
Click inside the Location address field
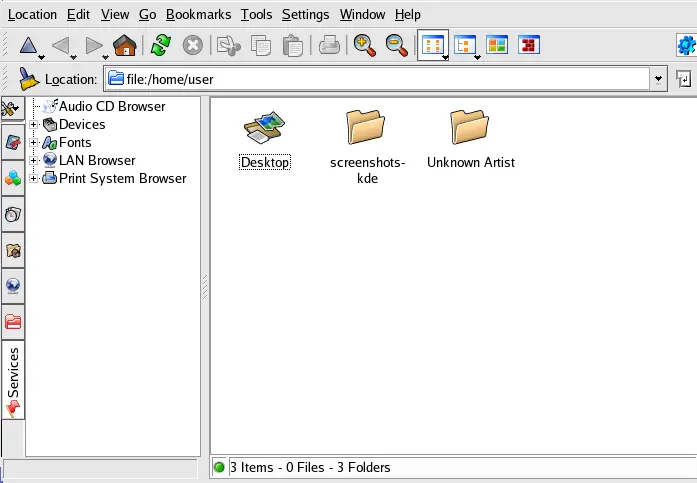[x=380, y=78]
